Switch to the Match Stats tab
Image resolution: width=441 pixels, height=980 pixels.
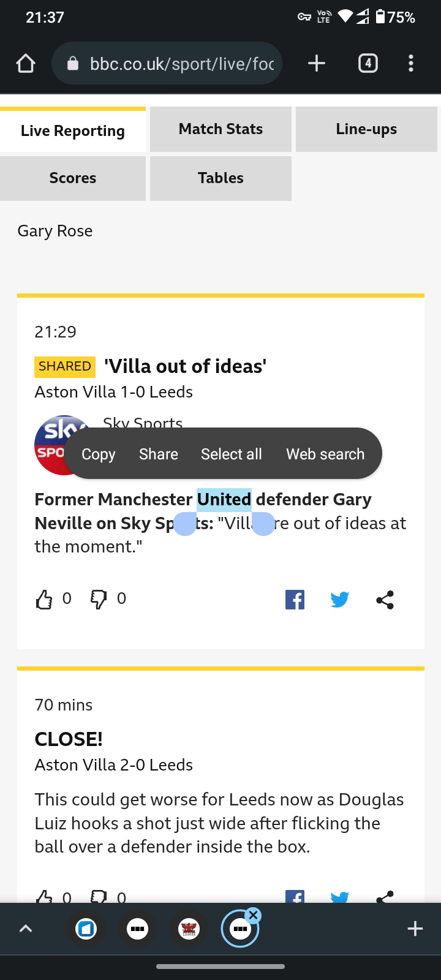[221, 129]
